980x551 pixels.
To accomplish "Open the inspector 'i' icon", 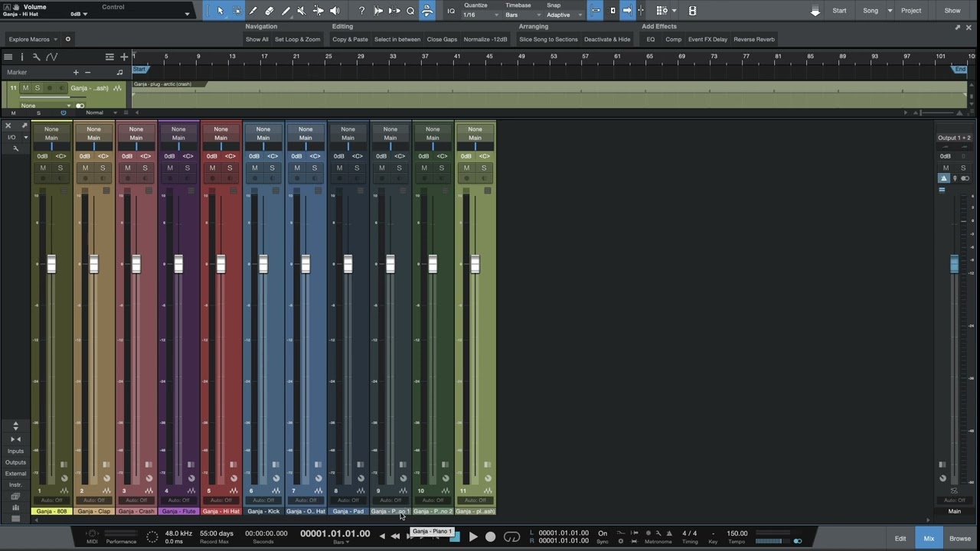I will click(x=21, y=57).
